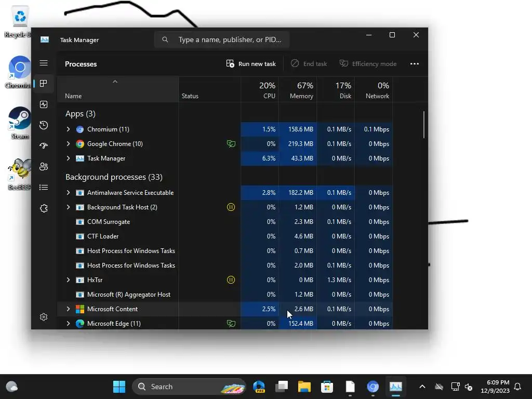
Task: Select Microsoft (R) Aggregator Host process
Action: (x=224, y=295)
